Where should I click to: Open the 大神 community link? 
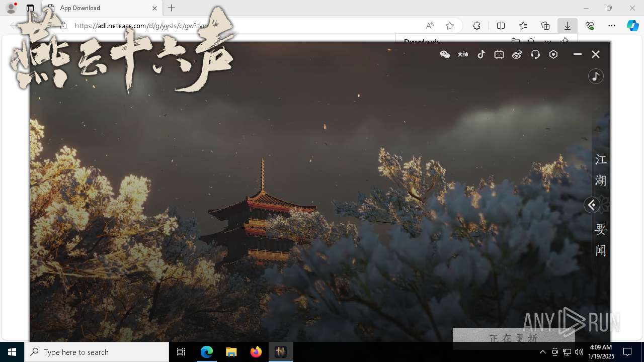coord(463,54)
